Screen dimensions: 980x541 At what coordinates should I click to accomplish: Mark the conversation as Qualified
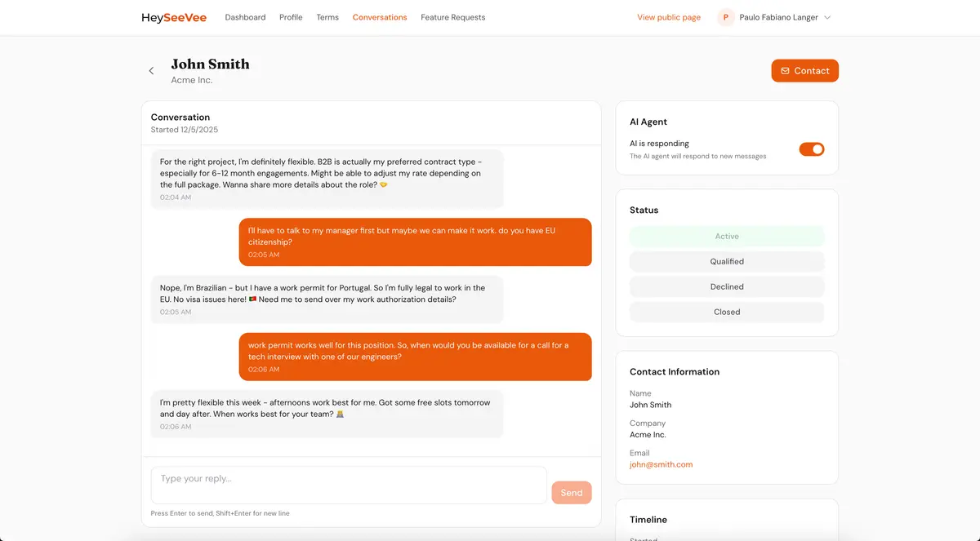click(726, 261)
